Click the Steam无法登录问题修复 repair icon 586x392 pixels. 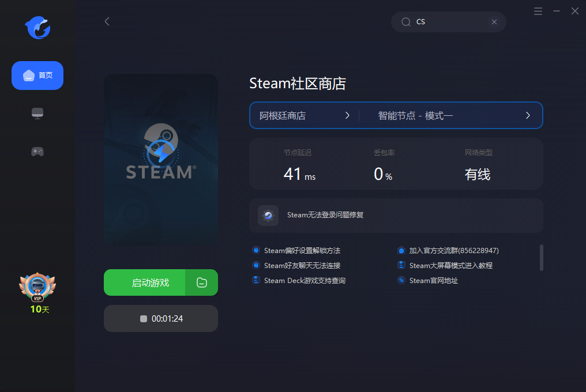(268, 216)
